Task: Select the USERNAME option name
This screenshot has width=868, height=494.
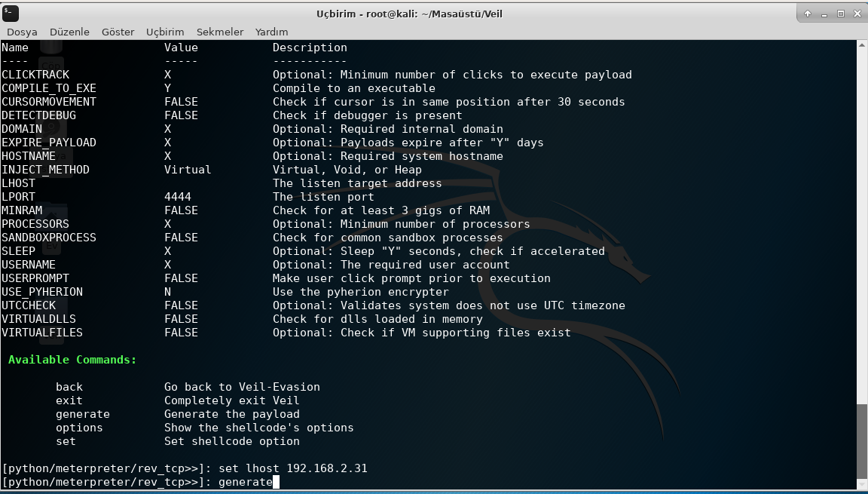Action: click(29, 265)
